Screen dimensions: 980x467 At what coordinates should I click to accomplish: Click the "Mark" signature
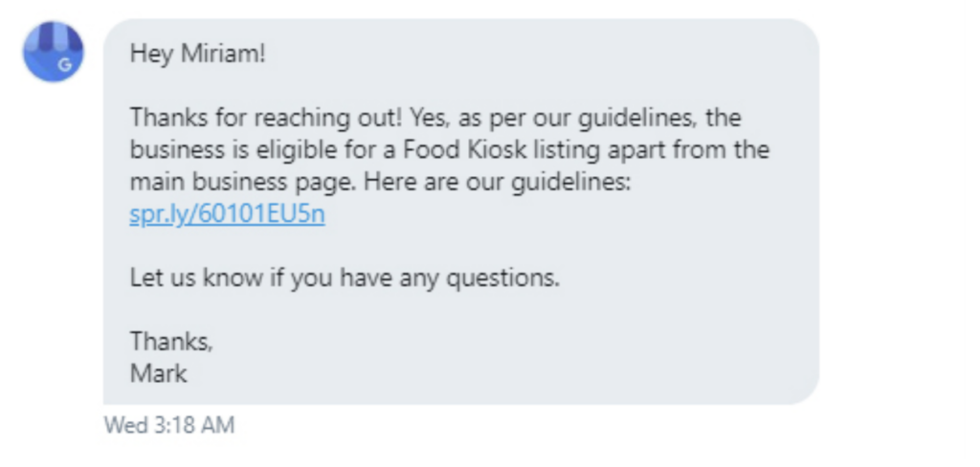pyautogui.click(x=159, y=373)
